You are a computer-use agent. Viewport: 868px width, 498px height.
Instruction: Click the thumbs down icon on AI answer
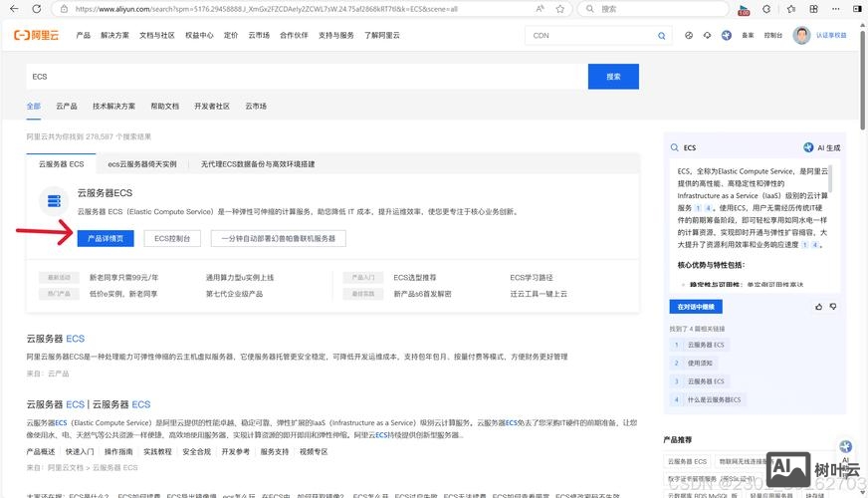tap(833, 307)
